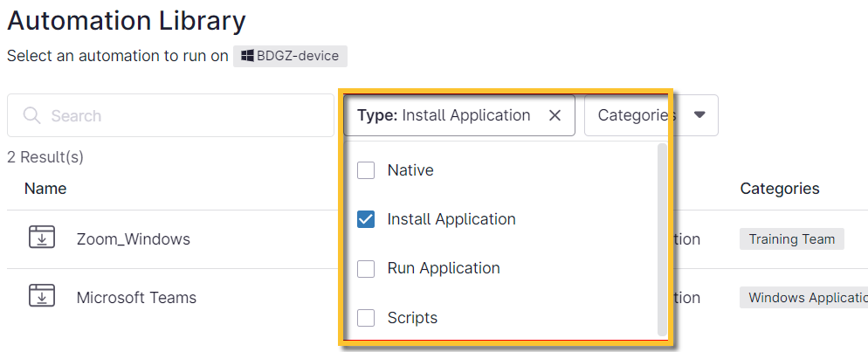The height and width of the screenshot is (352, 868).
Task: Click the Windows logo on the device chip
Action: point(247,56)
